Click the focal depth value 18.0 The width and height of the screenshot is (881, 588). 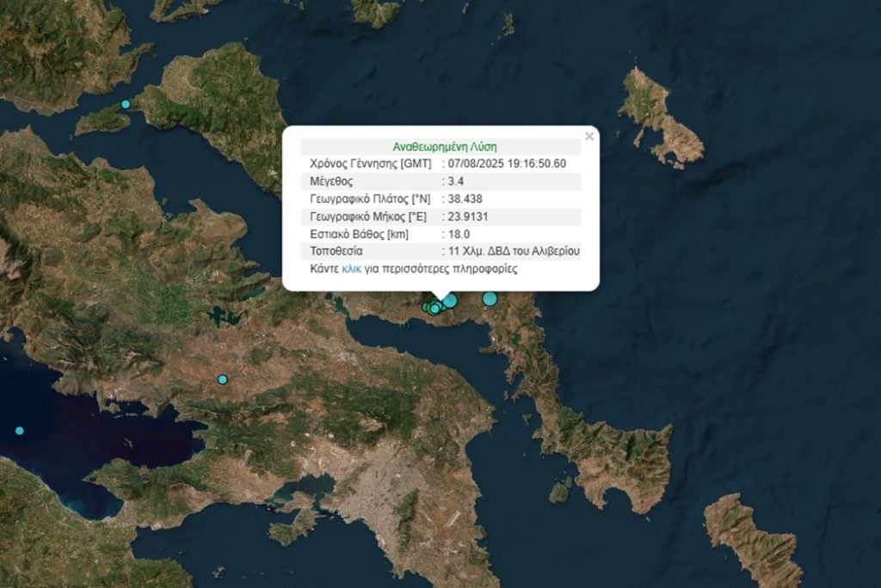click(462, 234)
